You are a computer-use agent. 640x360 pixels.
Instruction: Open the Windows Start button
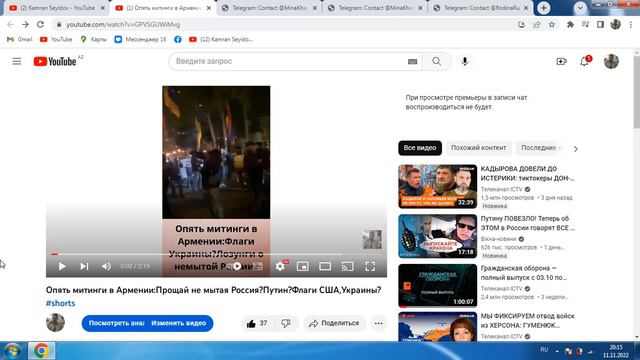(12, 351)
